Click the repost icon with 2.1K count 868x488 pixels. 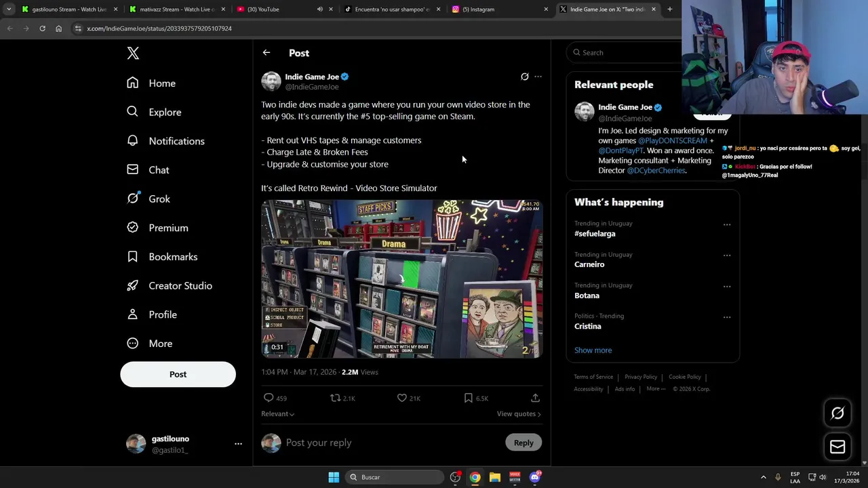pos(335,398)
